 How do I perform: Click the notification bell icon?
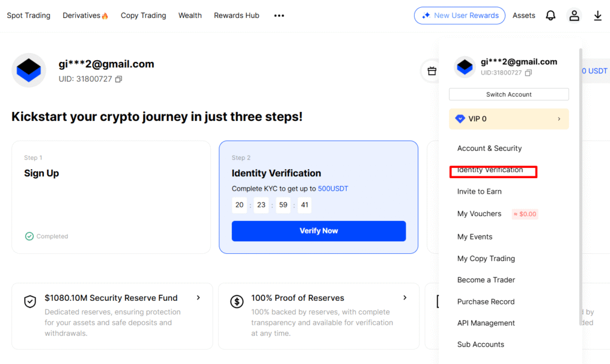550,16
